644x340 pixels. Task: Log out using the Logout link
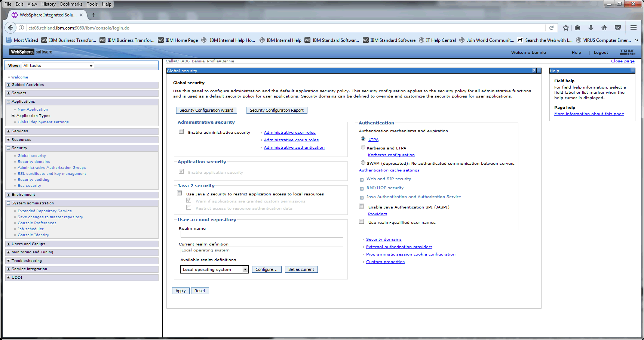pyautogui.click(x=601, y=53)
